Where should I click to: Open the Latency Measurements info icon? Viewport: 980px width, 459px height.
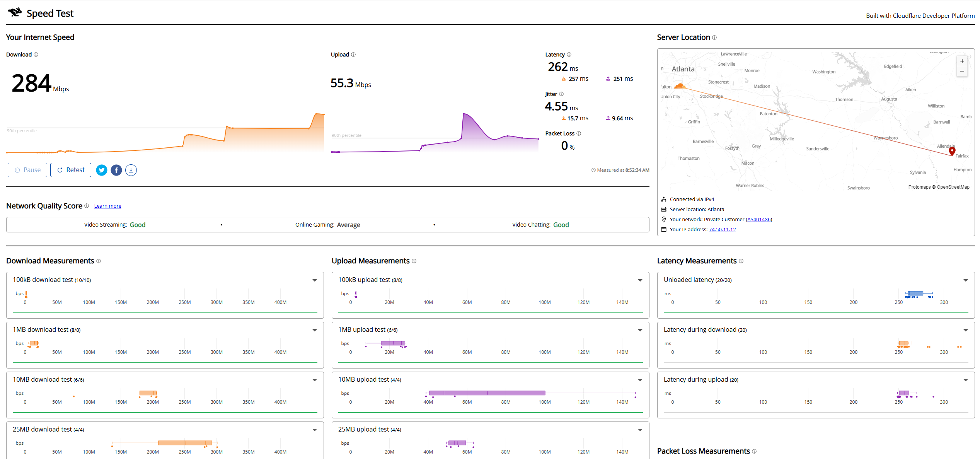[x=741, y=261]
